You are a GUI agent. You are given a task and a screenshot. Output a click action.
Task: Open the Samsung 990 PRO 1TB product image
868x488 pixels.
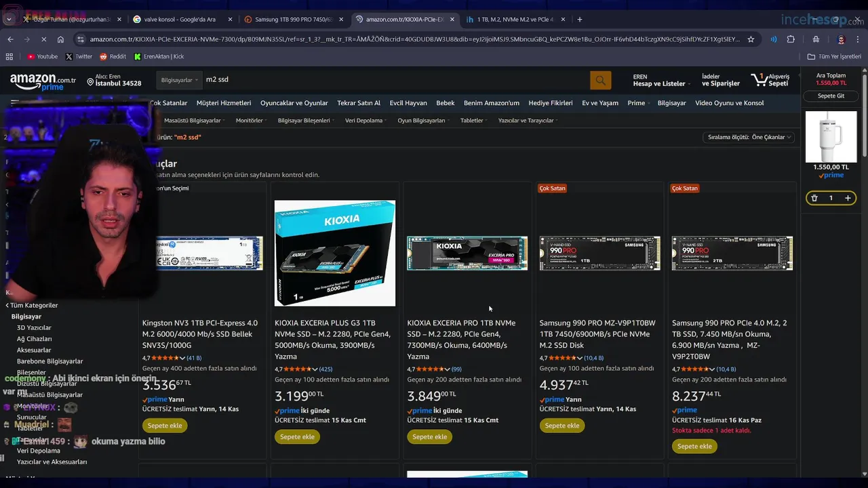(599, 253)
